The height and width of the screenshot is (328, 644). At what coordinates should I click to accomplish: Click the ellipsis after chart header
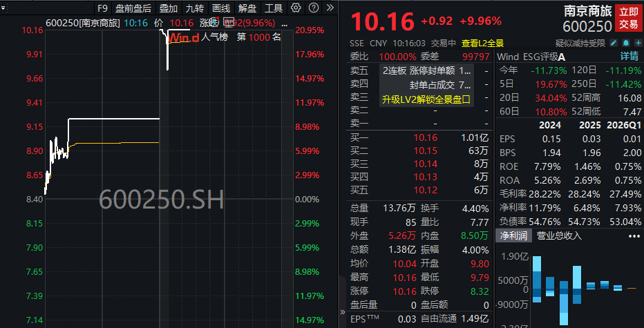point(285,23)
